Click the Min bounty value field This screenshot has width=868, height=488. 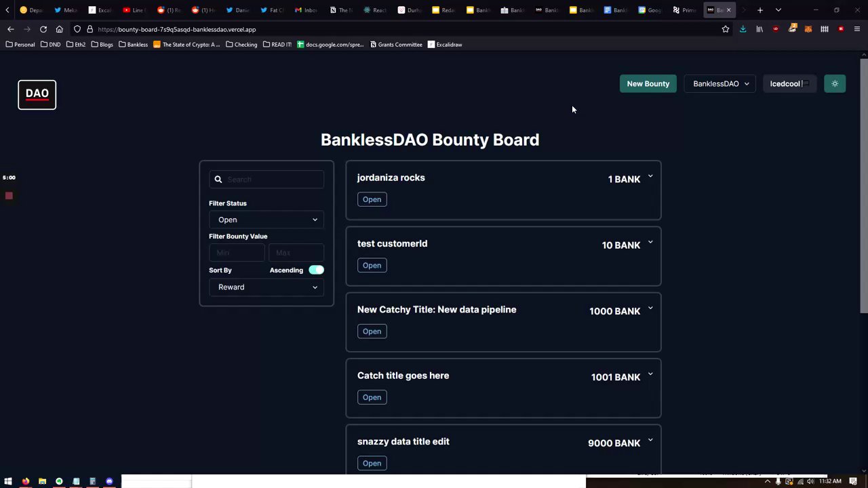pyautogui.click(x=237, y=253)
